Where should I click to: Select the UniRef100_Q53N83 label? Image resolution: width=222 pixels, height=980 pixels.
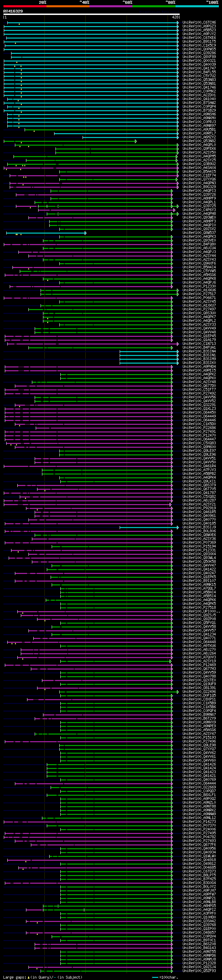tap(199, 80)
